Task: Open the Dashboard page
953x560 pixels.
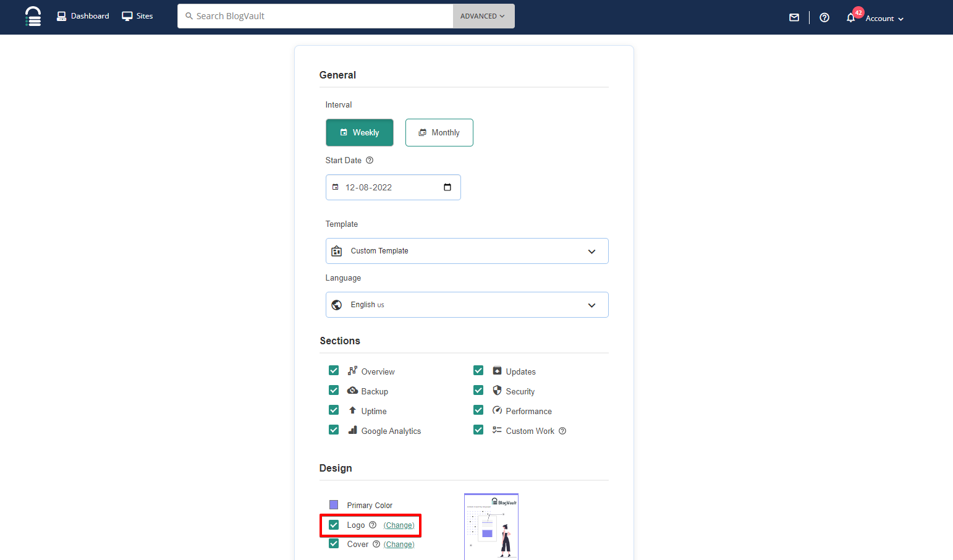Action: tap(83, 16)
